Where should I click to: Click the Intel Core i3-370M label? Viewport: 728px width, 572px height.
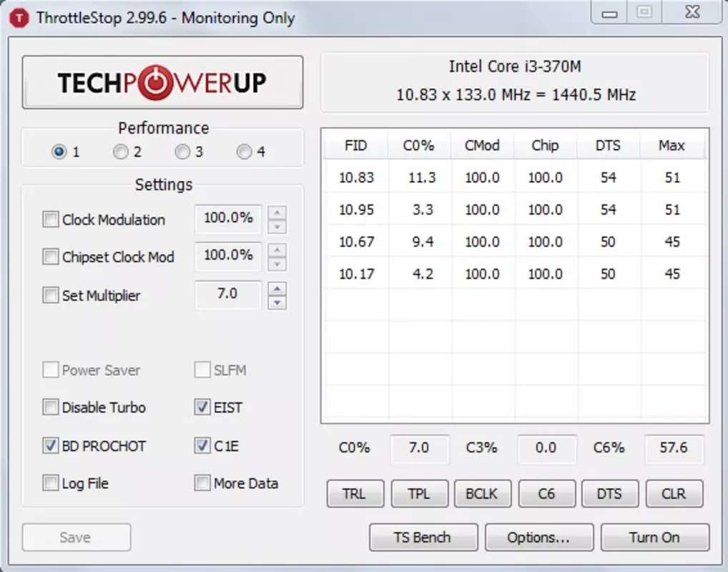pyautogui.click(x=515, y=66)
